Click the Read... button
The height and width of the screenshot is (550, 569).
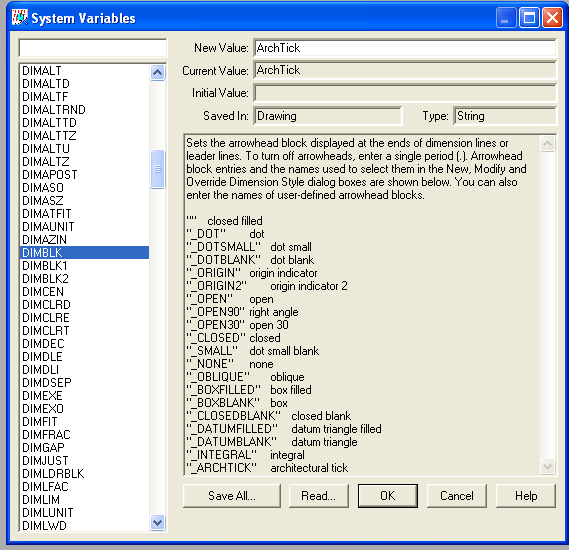[319, 496]
